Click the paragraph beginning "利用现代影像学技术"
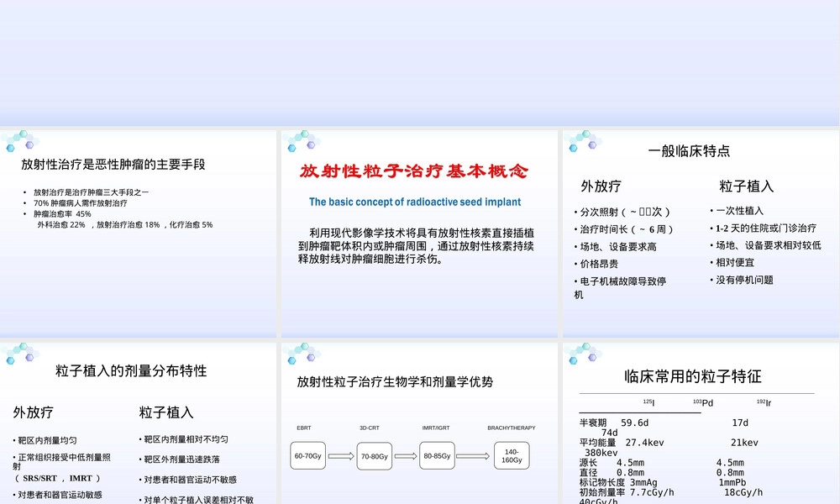 point(416,246)
